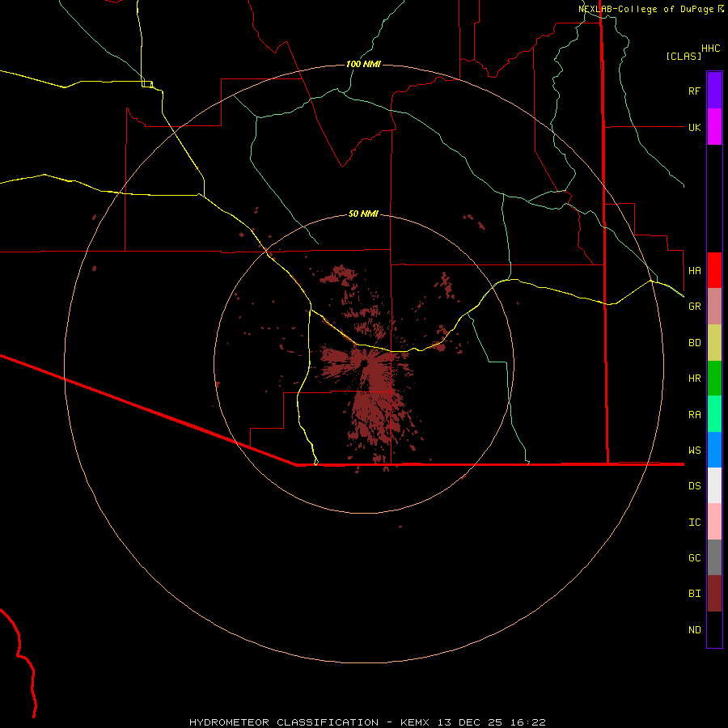The width and height of the screenshot is (728, 728).
Task: Click the IC legend label
Action: coord(694,523)
